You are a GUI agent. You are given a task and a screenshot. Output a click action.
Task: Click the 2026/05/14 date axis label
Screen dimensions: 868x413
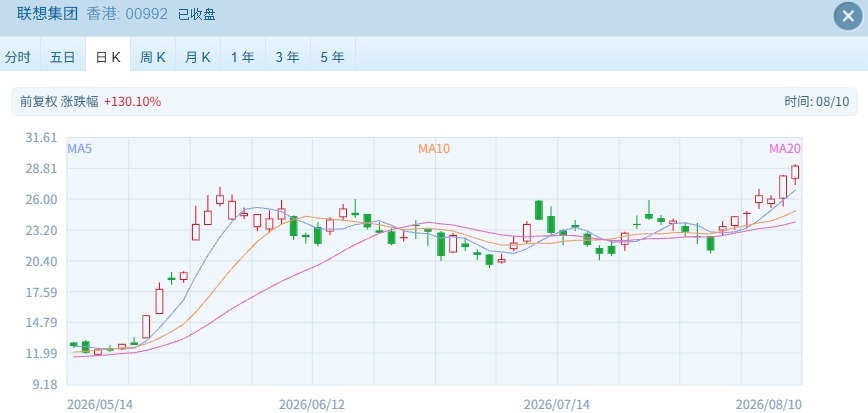[x=100, y=404]
